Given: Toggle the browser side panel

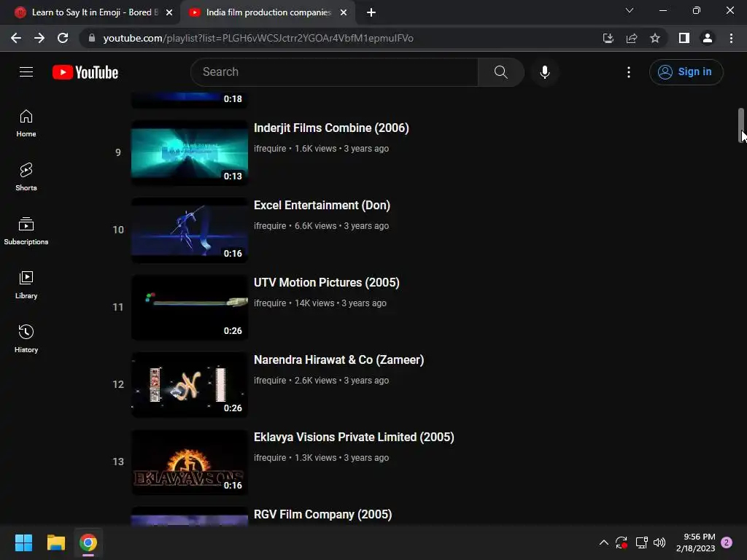Looking at the screenshot, I should click(x=684, y=38).
